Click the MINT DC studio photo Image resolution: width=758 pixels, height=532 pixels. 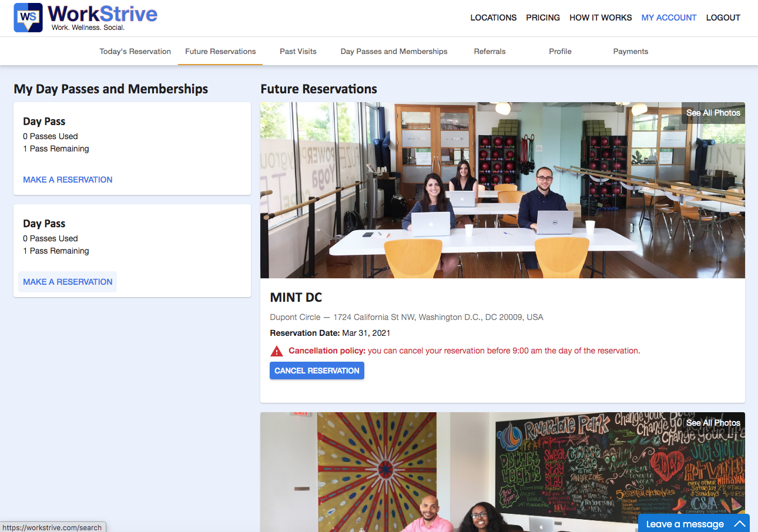502,190
